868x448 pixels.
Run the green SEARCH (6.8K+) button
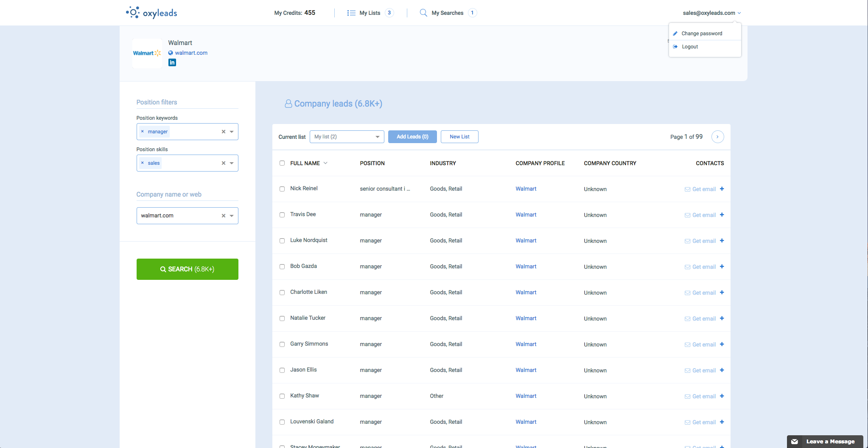(x=187, y=269)
